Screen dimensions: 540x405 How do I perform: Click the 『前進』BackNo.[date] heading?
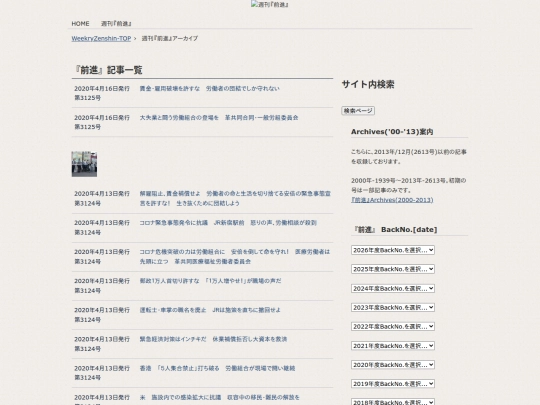pyautogui.click(x=394, y=230)
